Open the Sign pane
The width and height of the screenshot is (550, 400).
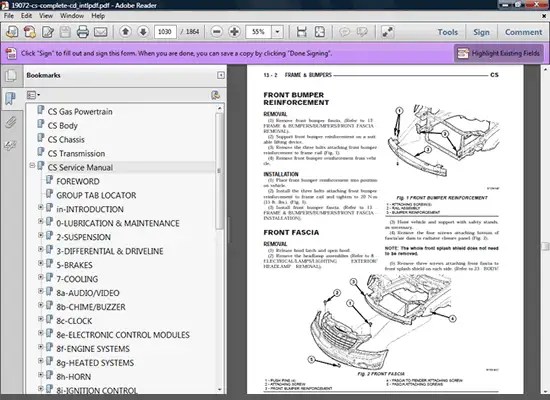tap(481, 32)
